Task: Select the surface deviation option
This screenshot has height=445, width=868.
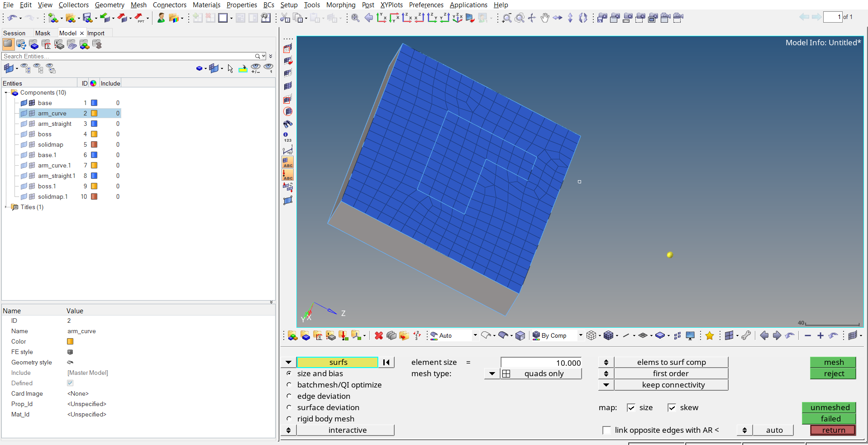Action: [289, 407]
